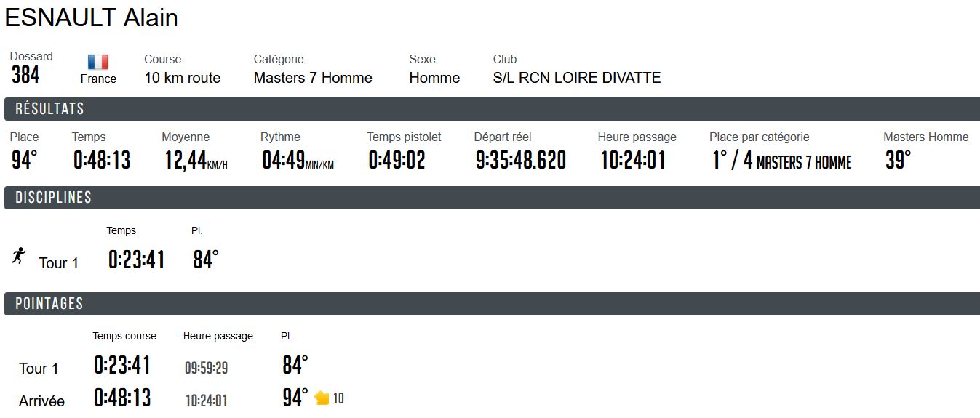Click the real start time 9:35:48.620
Viewport: 980px width, 418px height.
click(520, 160)
